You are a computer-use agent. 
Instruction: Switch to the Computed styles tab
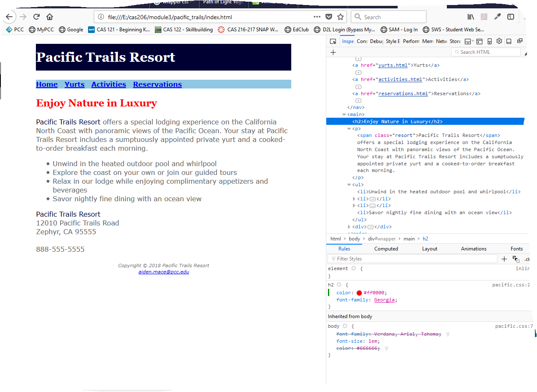click(x=386, y=249)
